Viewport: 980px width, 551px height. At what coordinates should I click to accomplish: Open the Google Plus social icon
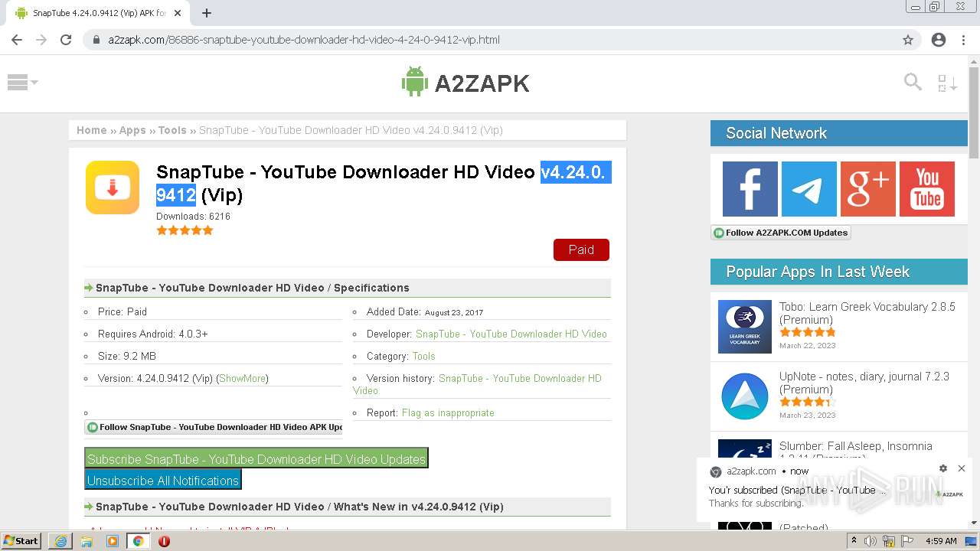pyautogui.click(x=868, y=189)
